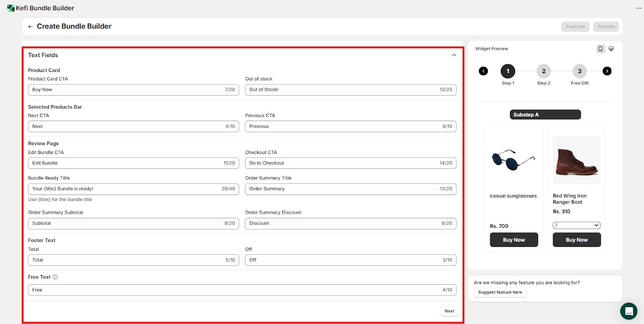The height and width of the screenshot is (324, 644).
Task: Click the Red Wing boot product image
Action: click(x=576, y=160)
